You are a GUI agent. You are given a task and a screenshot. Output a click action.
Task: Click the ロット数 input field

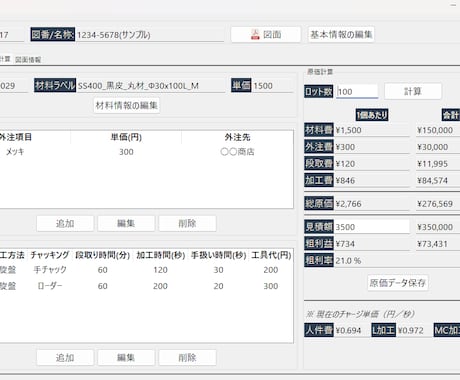tap(357, 91)
